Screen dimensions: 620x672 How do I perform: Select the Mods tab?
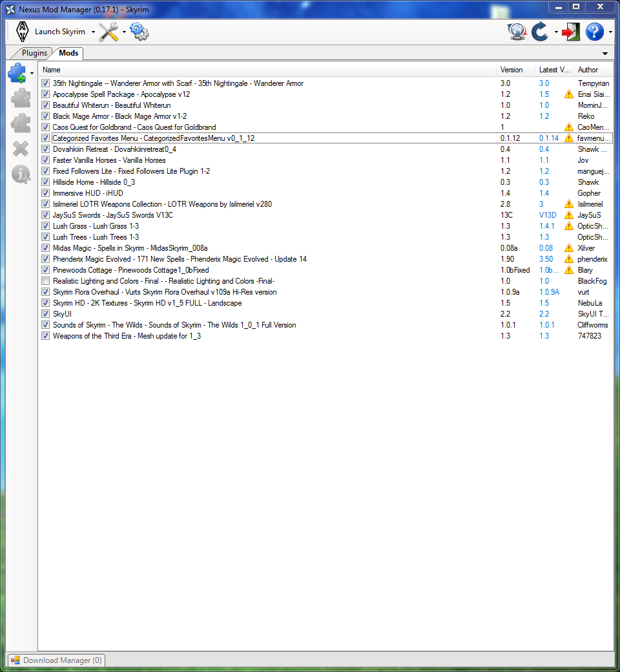[68, 53]
